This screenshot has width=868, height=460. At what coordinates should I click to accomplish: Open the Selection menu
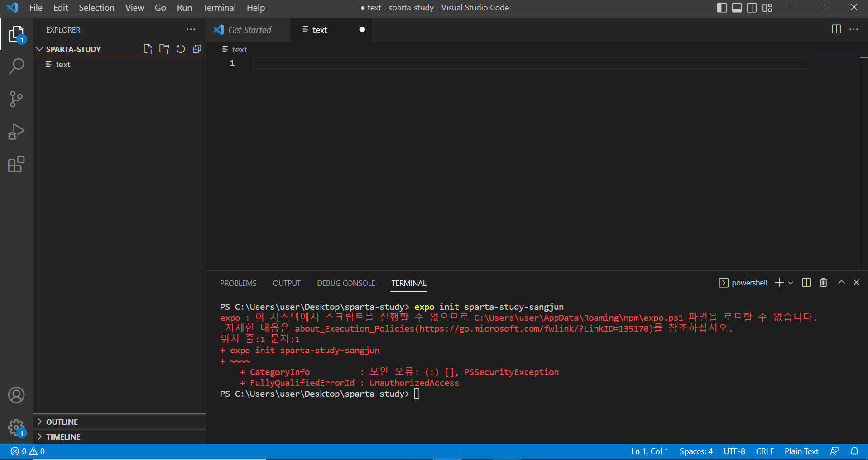click(96, 8)
